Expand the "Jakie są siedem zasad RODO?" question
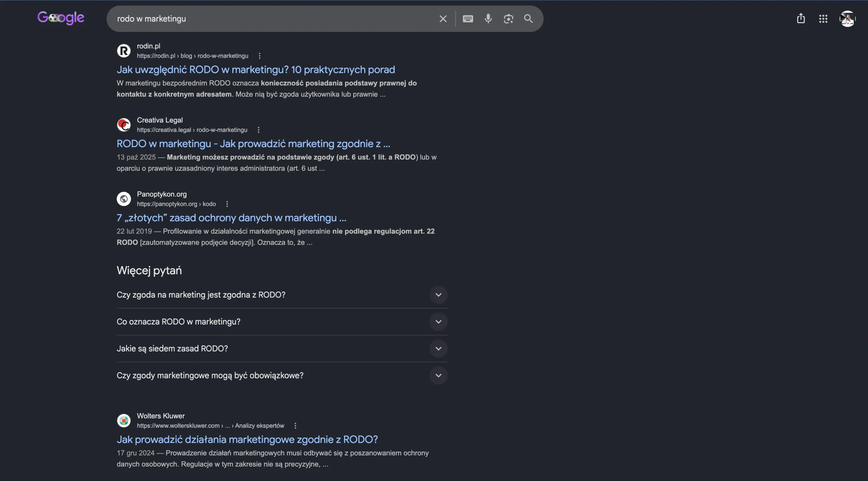Image resolution: width=868 pixels, height=481 pixels. [x=282, y=348]
